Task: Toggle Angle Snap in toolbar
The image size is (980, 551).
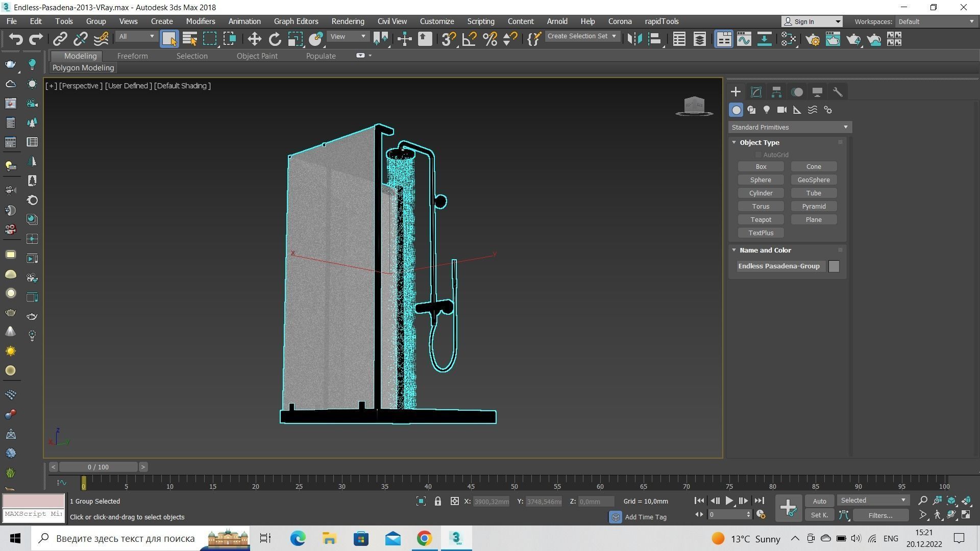Action: tap(469, 39)
